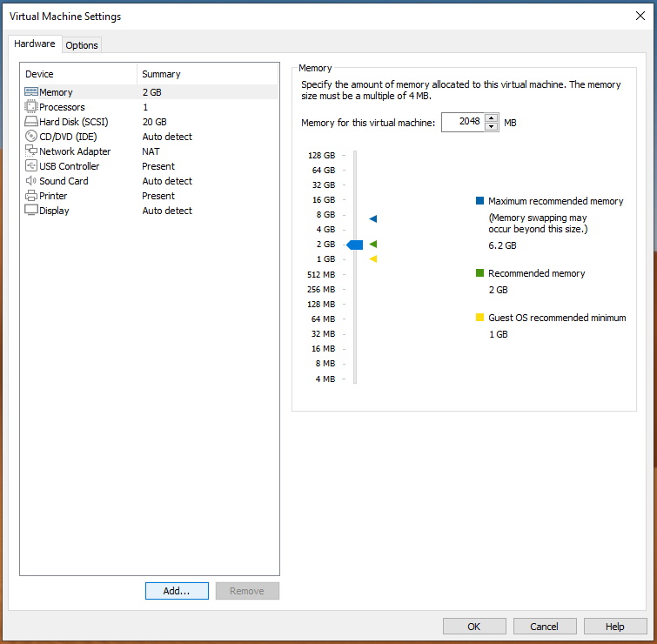Click the 20 GB summary value
This screenshot has width=657, height=644.
155,122
